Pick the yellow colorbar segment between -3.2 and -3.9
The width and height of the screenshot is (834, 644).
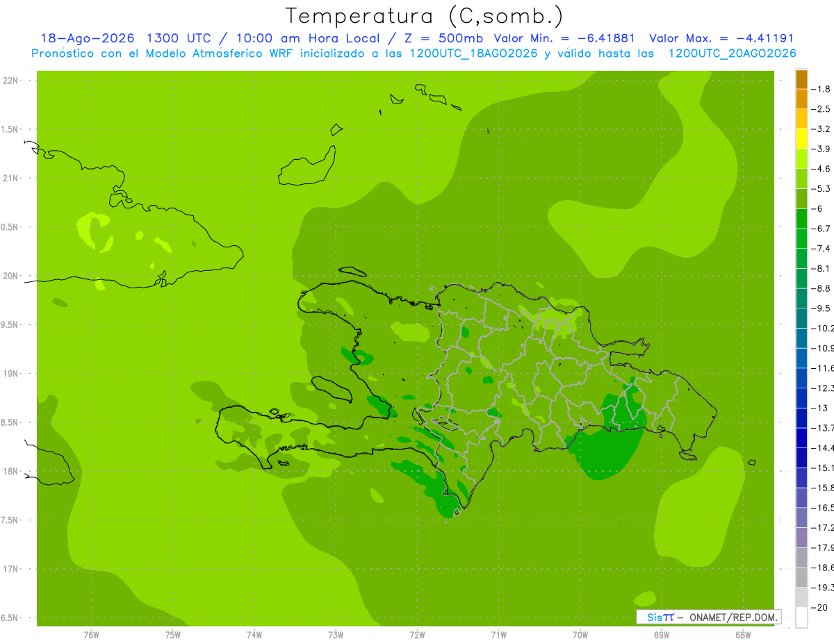(801, 139)
